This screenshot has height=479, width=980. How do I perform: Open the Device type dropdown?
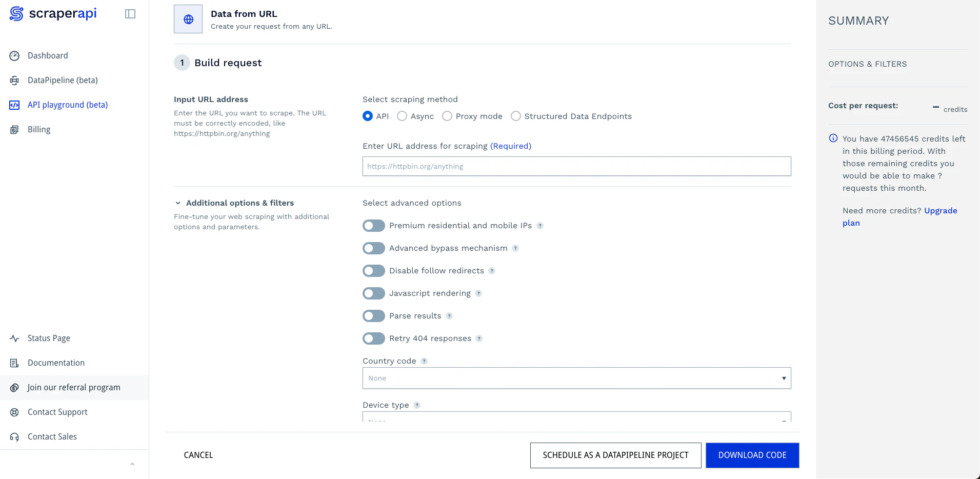click(576, 420)
